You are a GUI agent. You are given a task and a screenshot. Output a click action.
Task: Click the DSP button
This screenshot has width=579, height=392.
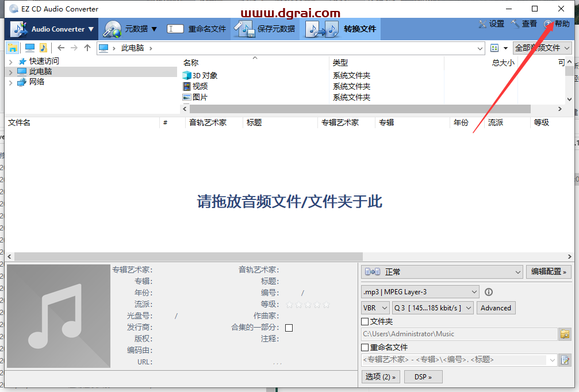pyautogui.click(x=423, y=377)
